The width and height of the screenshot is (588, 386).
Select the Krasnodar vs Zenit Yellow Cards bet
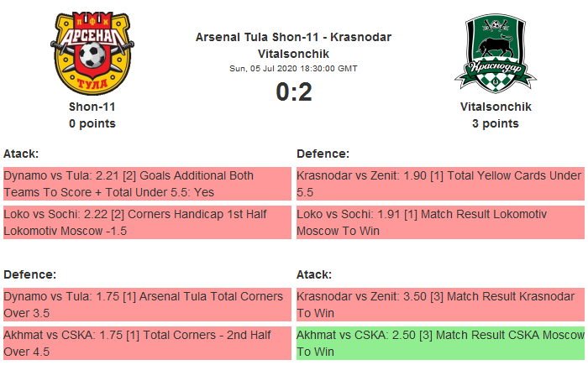[x=440, y=184]
